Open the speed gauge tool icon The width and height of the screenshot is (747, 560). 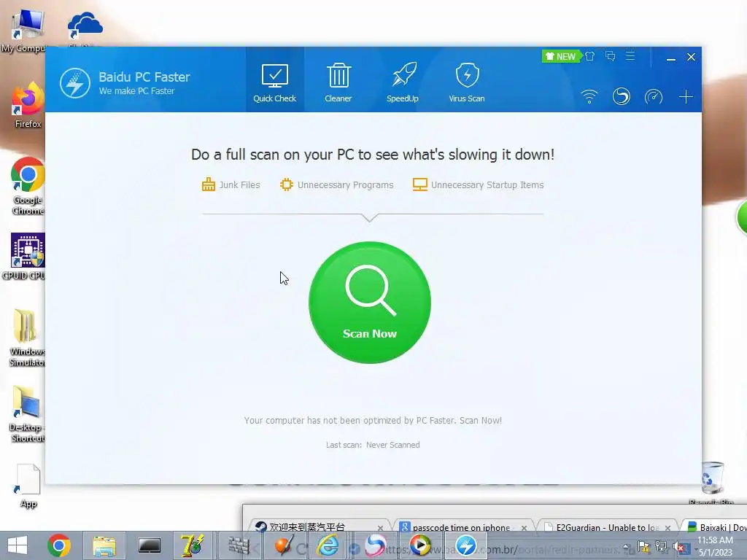pos(654,97)
